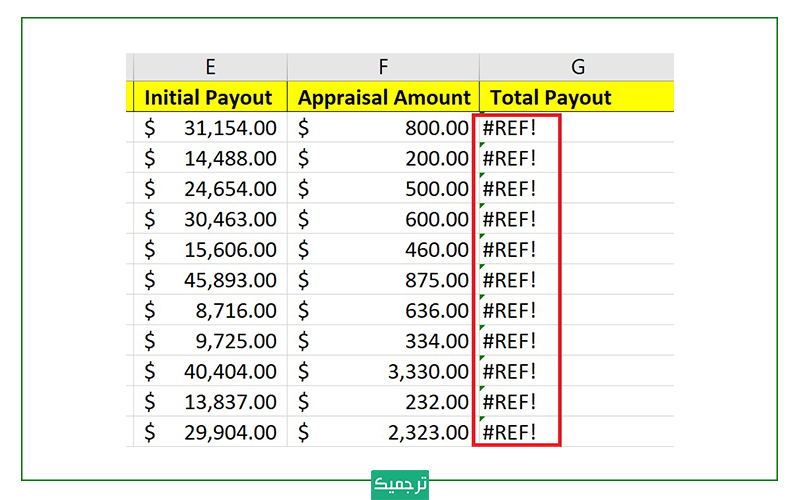Click the green error triangle beside 875.00
The image size is (800, 500).
482,269
